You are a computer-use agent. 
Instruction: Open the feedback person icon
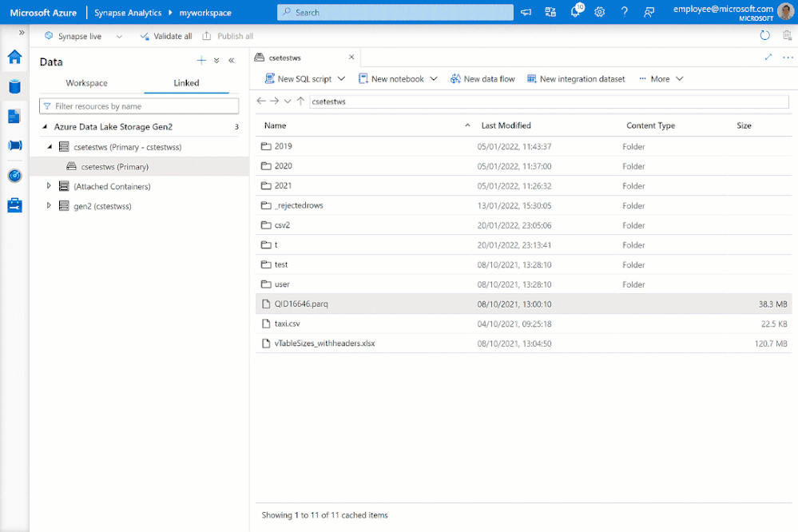point(649,12)
